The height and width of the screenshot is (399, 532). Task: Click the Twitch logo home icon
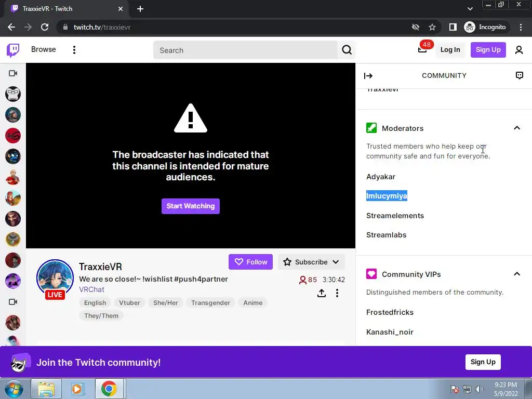(x=13, y=50)
